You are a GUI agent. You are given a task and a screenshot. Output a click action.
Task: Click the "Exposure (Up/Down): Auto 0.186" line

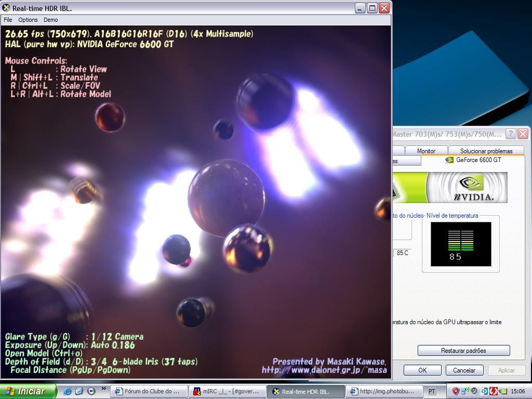click(x=70, y=345)
